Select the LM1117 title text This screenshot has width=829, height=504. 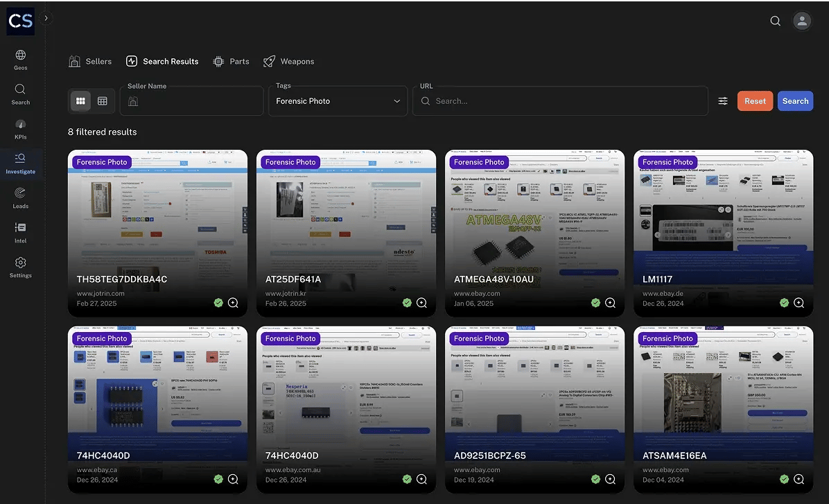pyautogui.click(x=657, y=279)
